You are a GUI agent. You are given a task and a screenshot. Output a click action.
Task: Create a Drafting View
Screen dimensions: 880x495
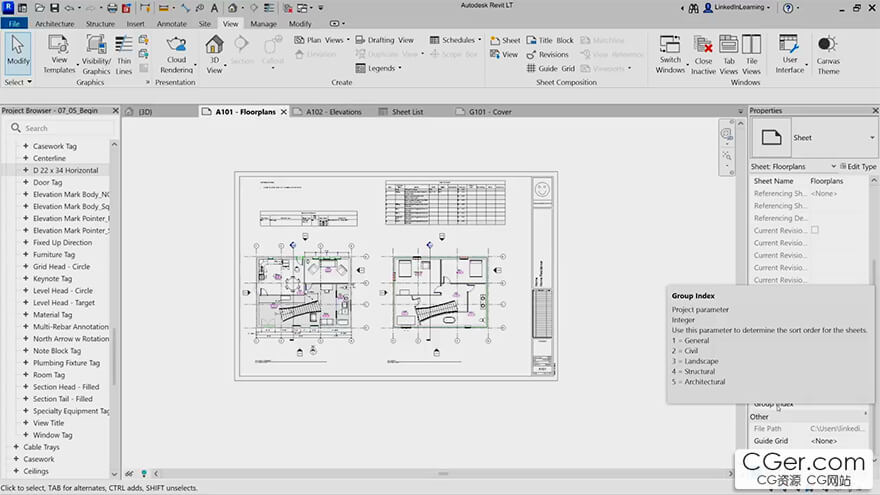[x=385, y=40]
